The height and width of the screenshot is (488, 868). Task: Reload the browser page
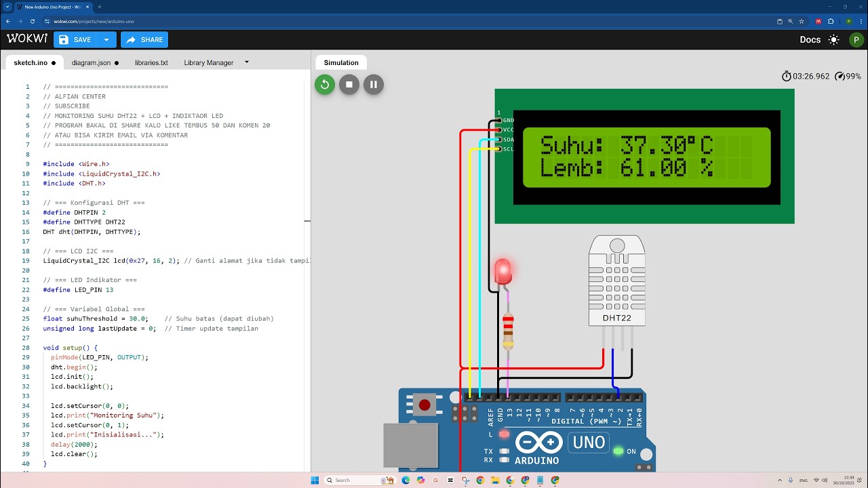[x=33, y=21]
